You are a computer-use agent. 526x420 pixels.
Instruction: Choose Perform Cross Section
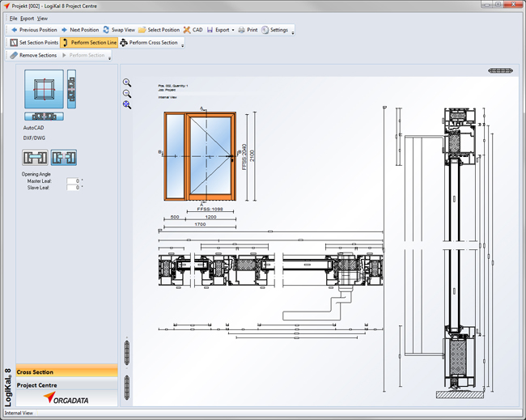[x=149, y=43]
